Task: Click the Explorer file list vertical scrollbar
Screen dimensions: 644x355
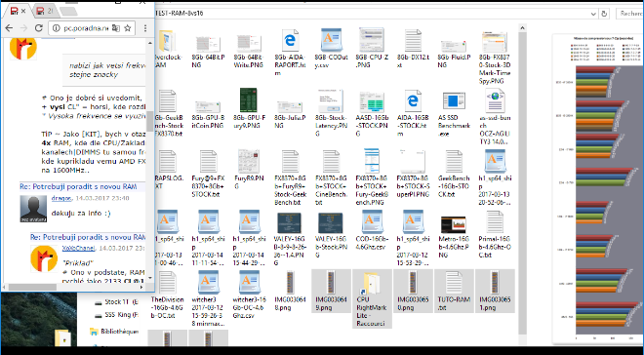Action: pyautogui.click(x=522, y=180)
